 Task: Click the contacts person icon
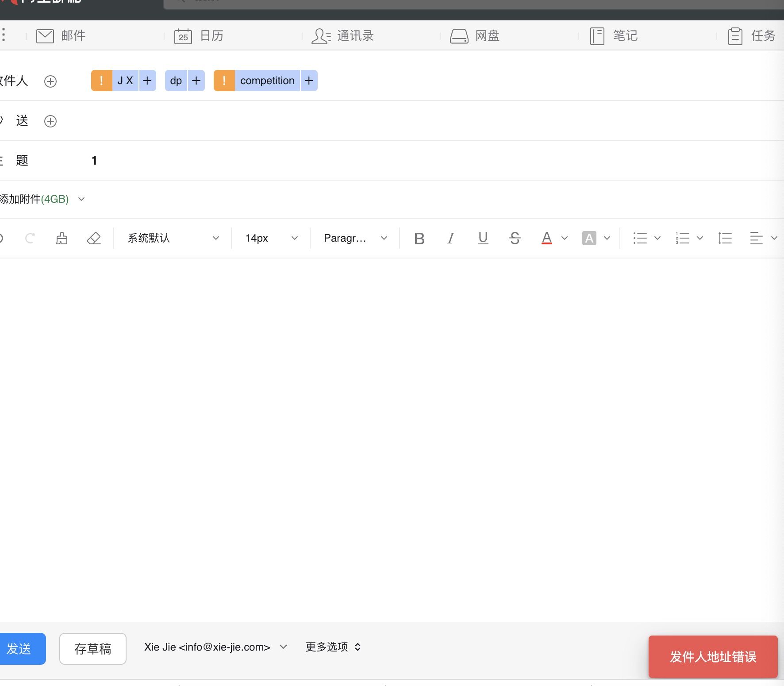pos(321,36)
